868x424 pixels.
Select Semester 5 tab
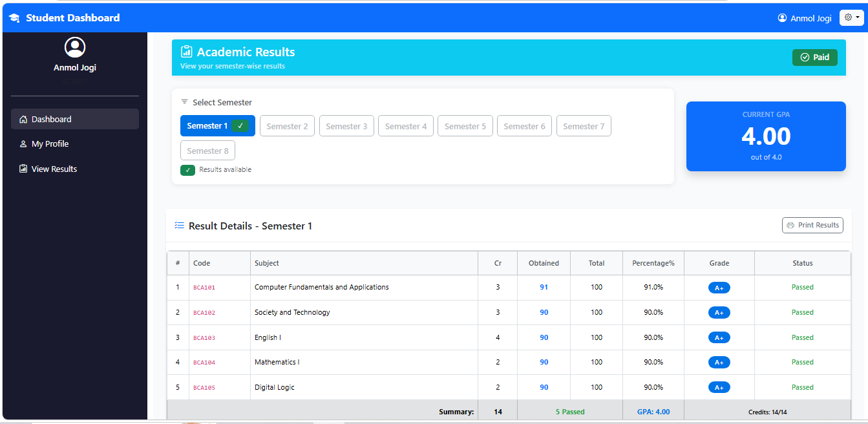click(465, 126)
